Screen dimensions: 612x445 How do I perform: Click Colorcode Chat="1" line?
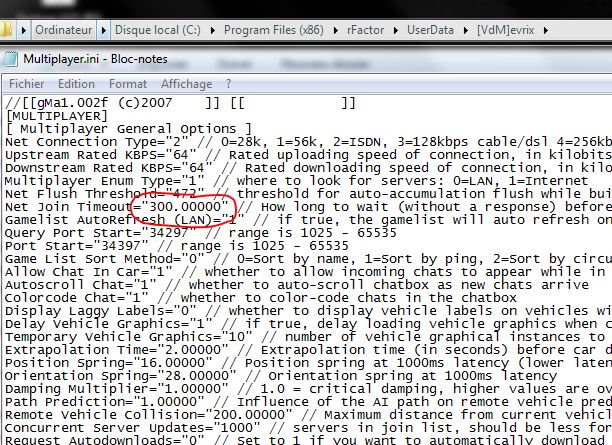tap(261, 298)
